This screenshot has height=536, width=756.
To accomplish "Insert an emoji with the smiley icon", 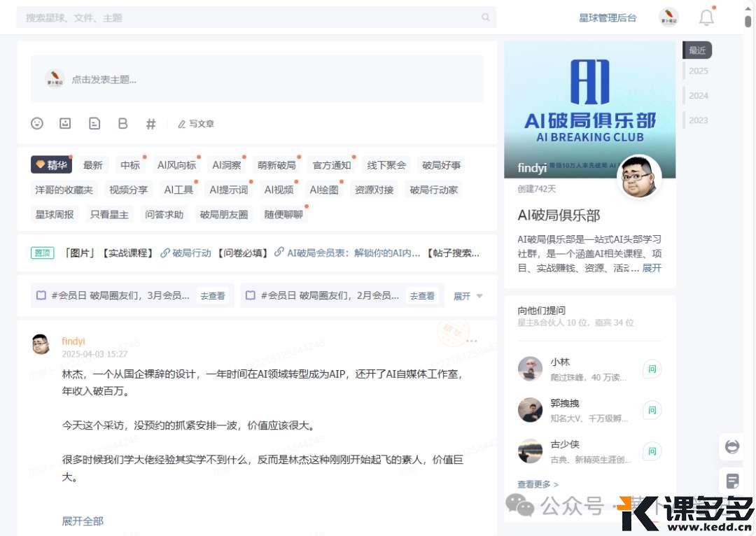I will (37, 123).
